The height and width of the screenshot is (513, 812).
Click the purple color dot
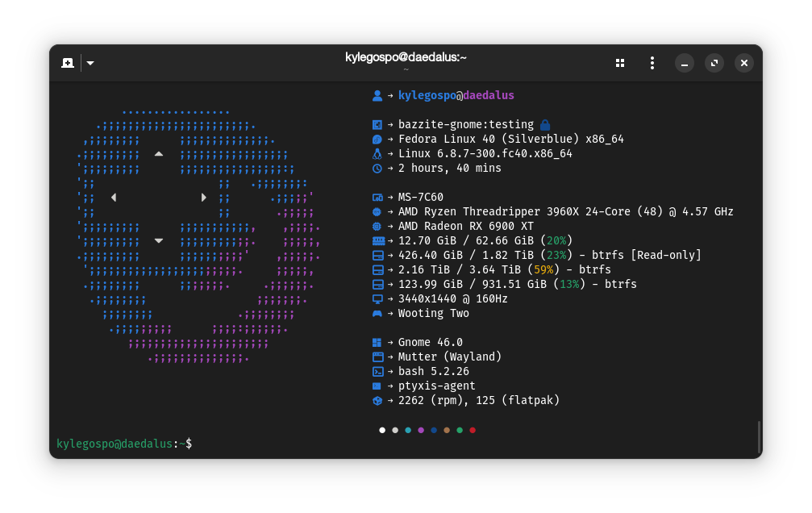tap(421, 430)
